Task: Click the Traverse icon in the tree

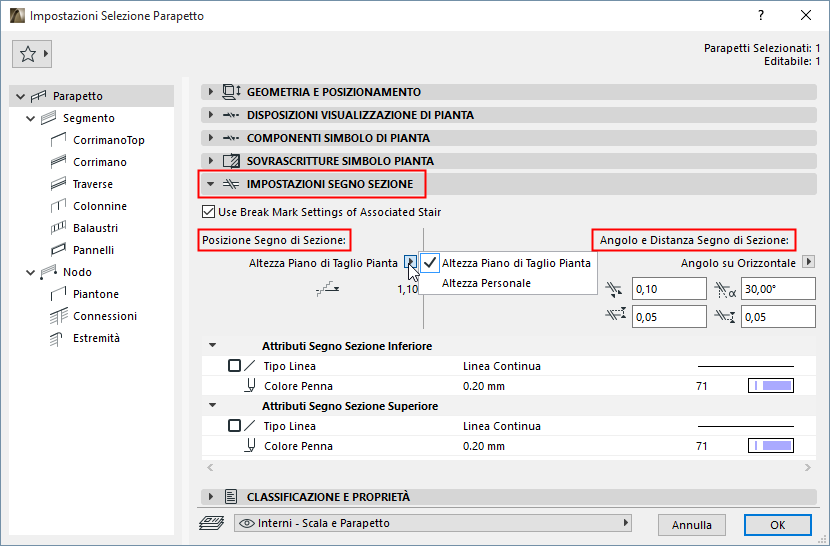Action: coord(58,184)
